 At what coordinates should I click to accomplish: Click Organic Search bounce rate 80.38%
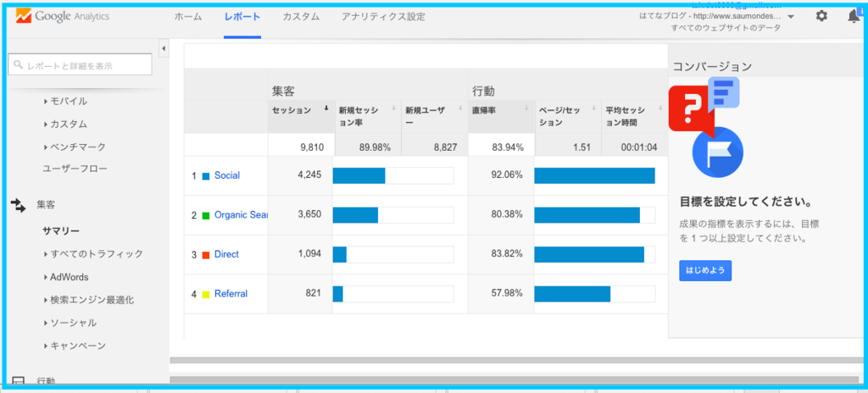(x=507, y=215)
